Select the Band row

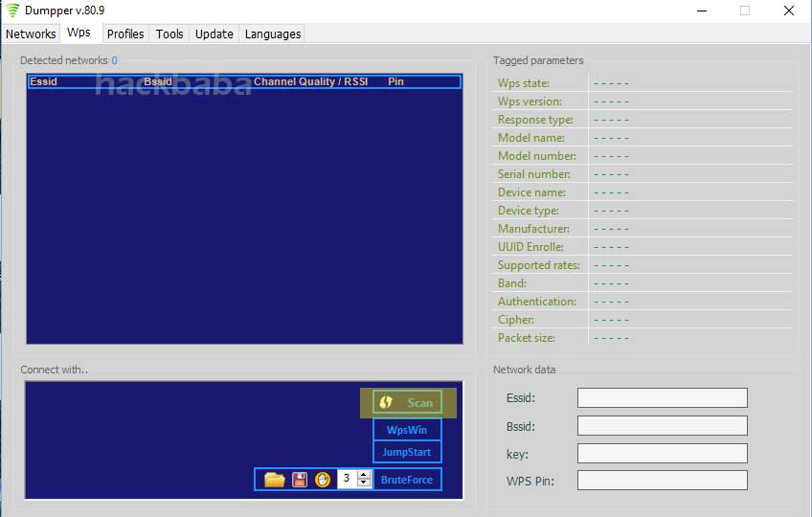(643, 283)
